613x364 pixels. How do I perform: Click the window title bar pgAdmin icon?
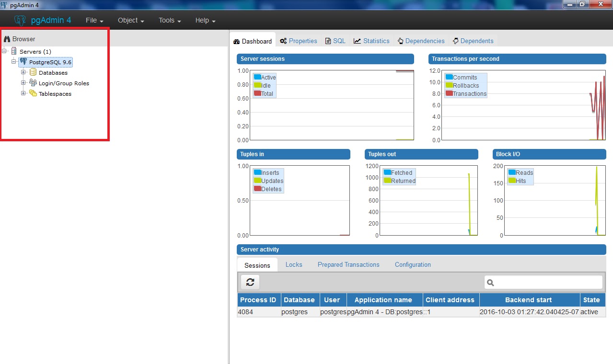pos(4,4)
